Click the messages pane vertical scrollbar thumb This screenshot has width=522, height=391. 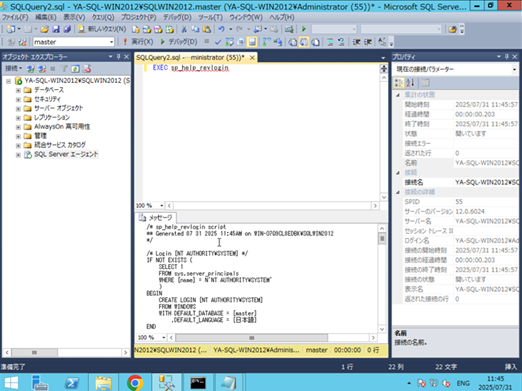pyautogui.click(x=382, y=239)
